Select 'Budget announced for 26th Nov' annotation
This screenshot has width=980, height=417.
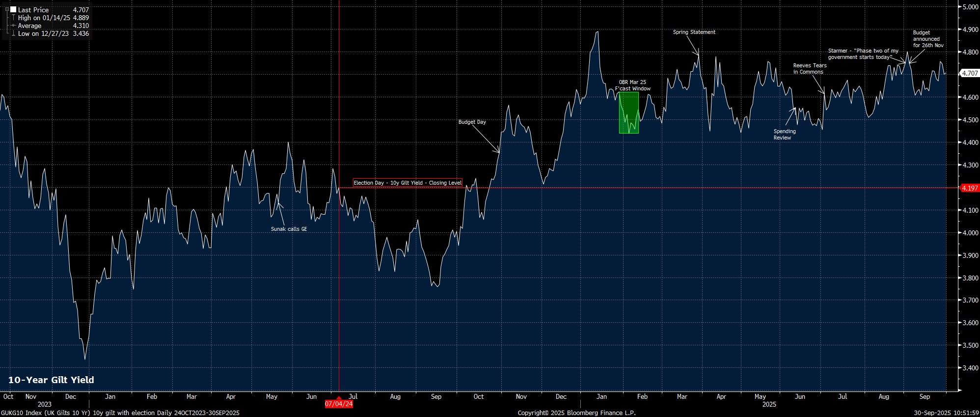[928, 39]
